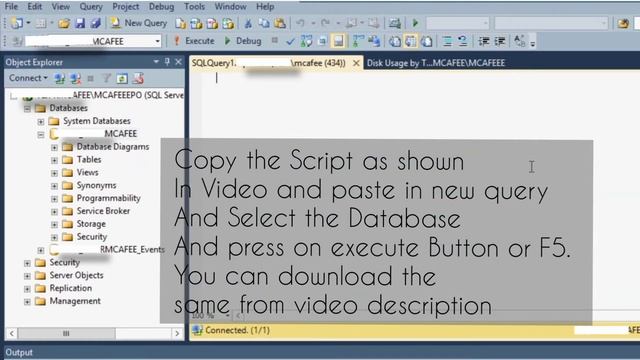The width and height of the screenshot is (640, 360).
Task: Click Object Explorer Activity Monitor icon
Action: 138,78
